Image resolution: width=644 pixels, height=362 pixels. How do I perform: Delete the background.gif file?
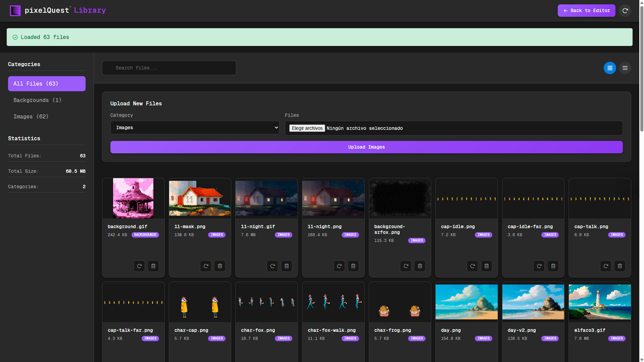coord(153,266)
